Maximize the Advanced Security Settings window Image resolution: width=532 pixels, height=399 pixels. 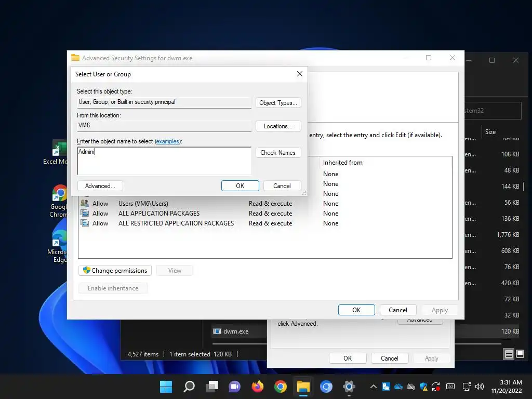[x=429, y=58]
